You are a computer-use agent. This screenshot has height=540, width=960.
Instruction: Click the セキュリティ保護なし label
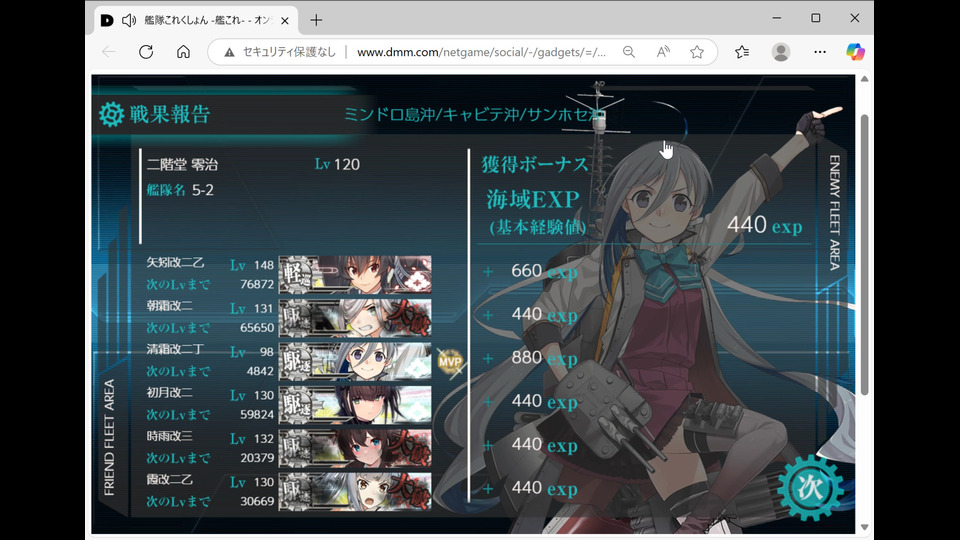click(289, 52)
